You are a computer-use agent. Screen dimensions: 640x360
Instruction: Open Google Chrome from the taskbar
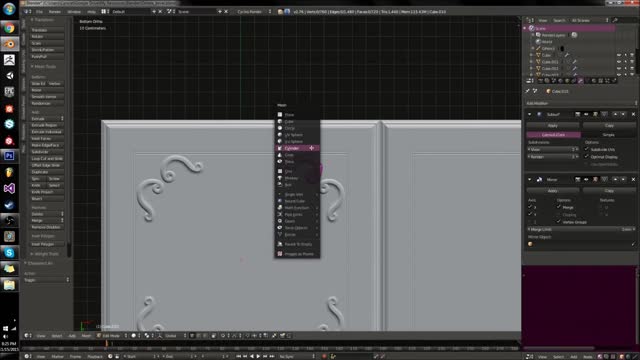(x=9, y=28)
